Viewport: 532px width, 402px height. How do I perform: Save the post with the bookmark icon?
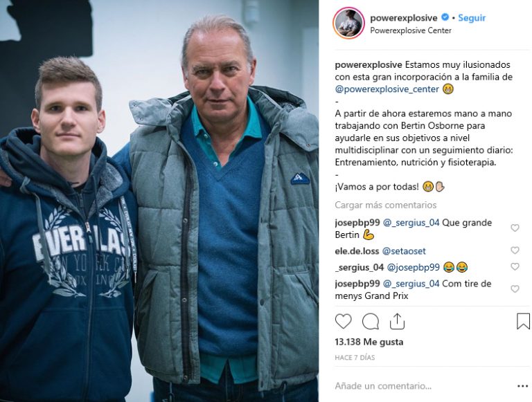(x=523, y=321)
